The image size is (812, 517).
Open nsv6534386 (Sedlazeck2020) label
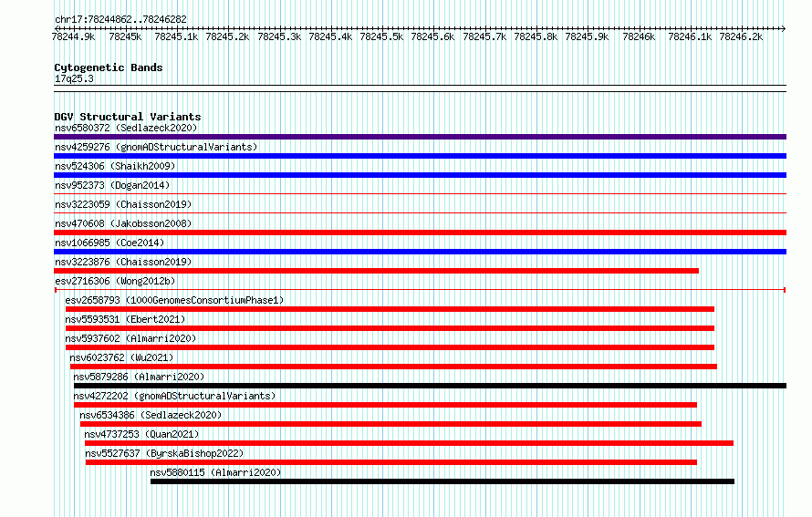pos(151,415)
